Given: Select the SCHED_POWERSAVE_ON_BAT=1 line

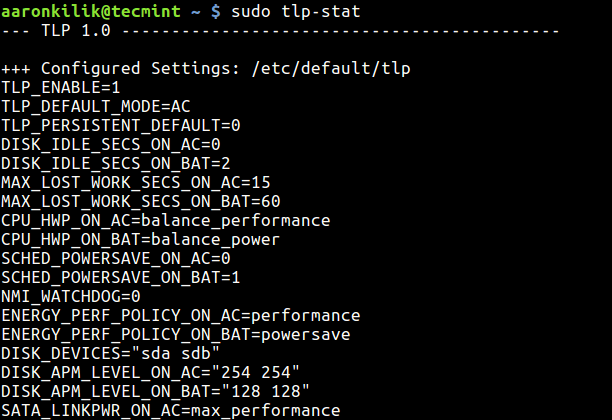Looking at the screenshot, I should 121,278.
